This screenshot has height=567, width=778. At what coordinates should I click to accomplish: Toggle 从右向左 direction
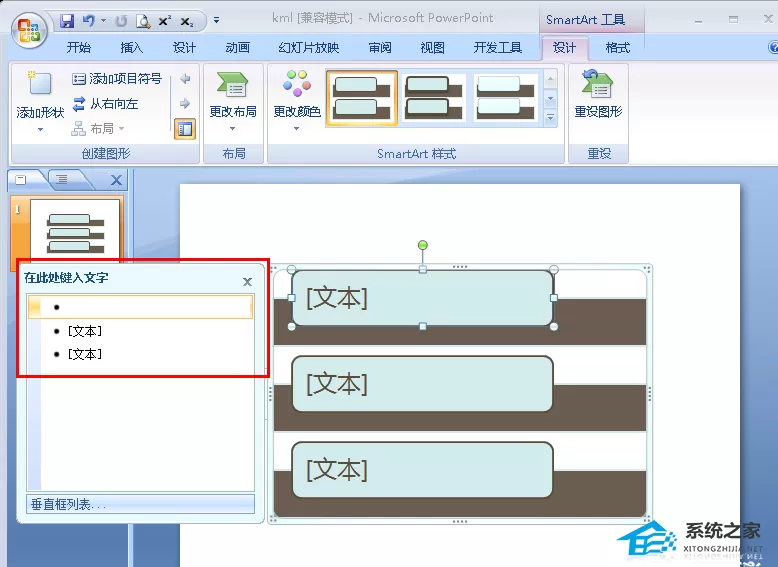point(105,104)
